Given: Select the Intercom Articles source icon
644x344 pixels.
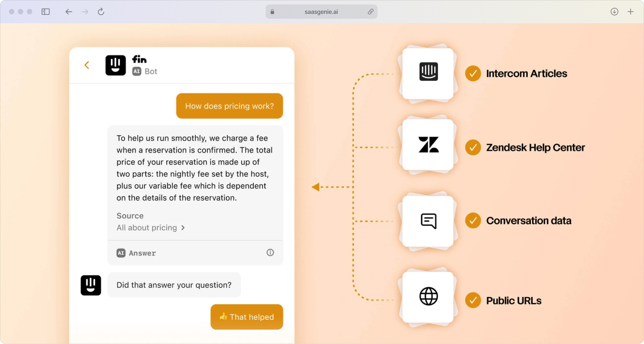Looking at the screenshot, I should (428, 73).
